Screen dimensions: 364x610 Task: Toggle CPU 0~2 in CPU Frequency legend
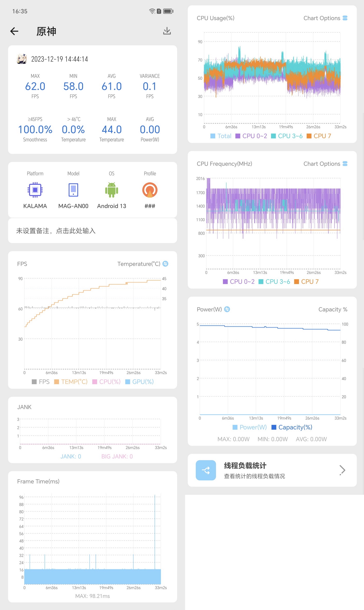click(239, 282)
